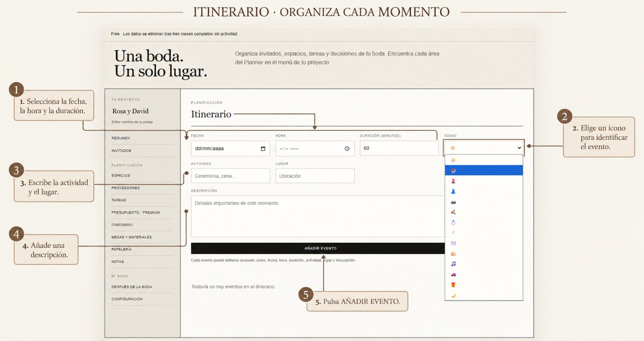
Task: Select the red car icon option
Action: (483, 274)
